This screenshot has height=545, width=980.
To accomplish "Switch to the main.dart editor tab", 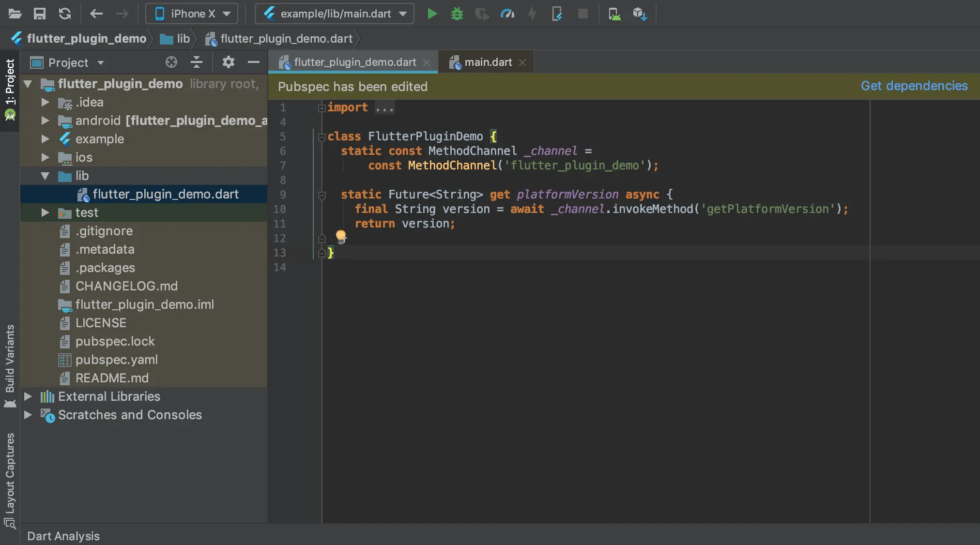I will 487,62.
